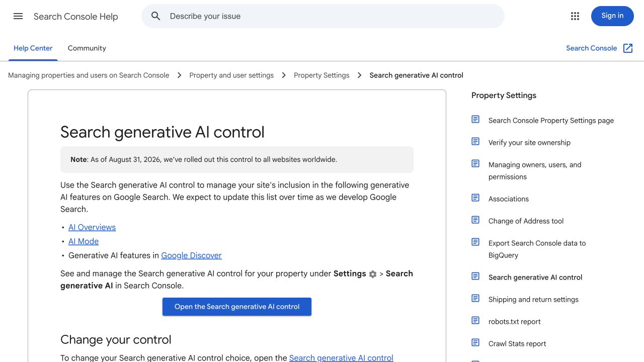Open the Search Console link in the header
The height and width of the screenshot is (362, 644).
tap(591, 48)
